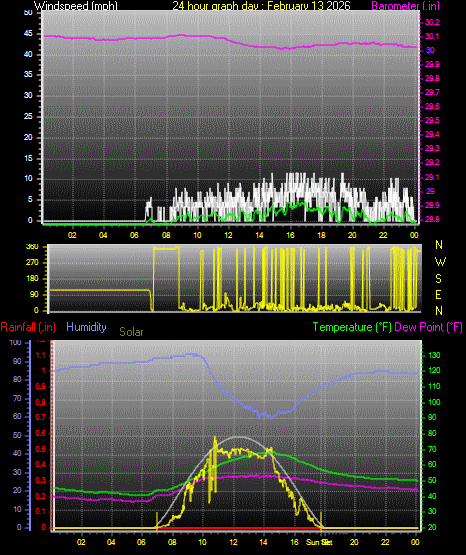Select the Solar legend label
The image size is (466, 555).
[x=131, y=332]
